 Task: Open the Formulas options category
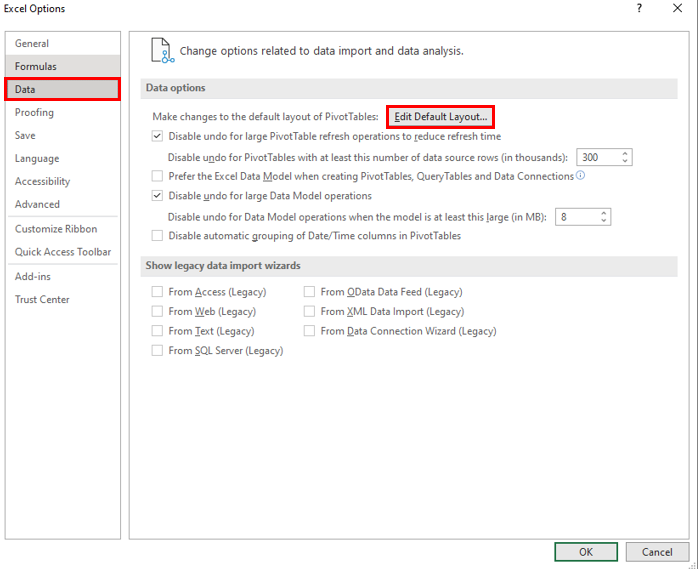[36, 66]
